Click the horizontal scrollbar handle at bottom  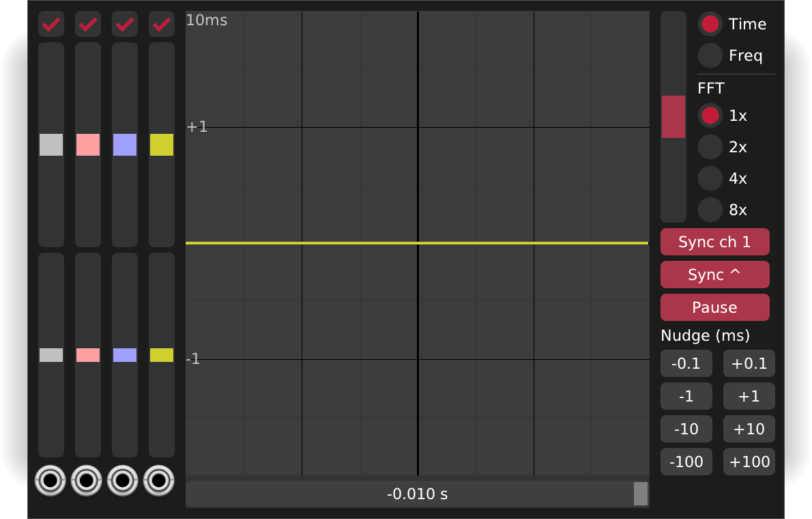click(x=640, y=494)
